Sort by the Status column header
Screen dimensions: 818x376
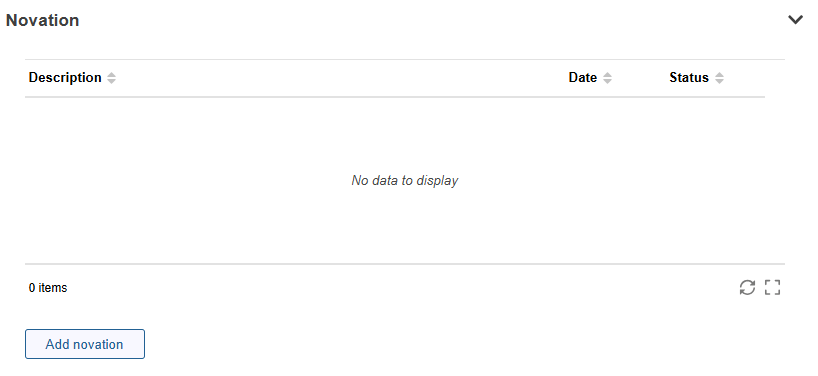[689, 78]
